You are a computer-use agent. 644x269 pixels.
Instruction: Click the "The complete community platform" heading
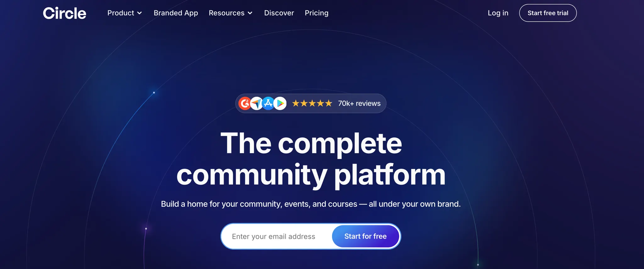click(311, 159)
